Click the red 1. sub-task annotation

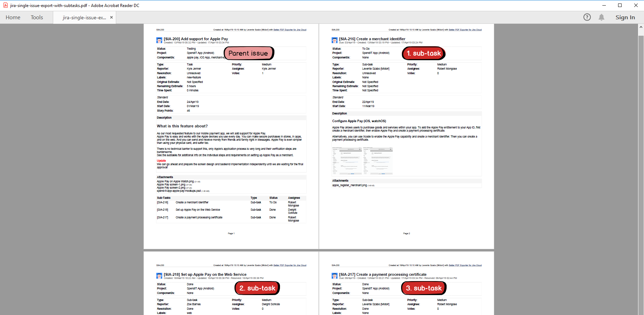click(423, 53)
